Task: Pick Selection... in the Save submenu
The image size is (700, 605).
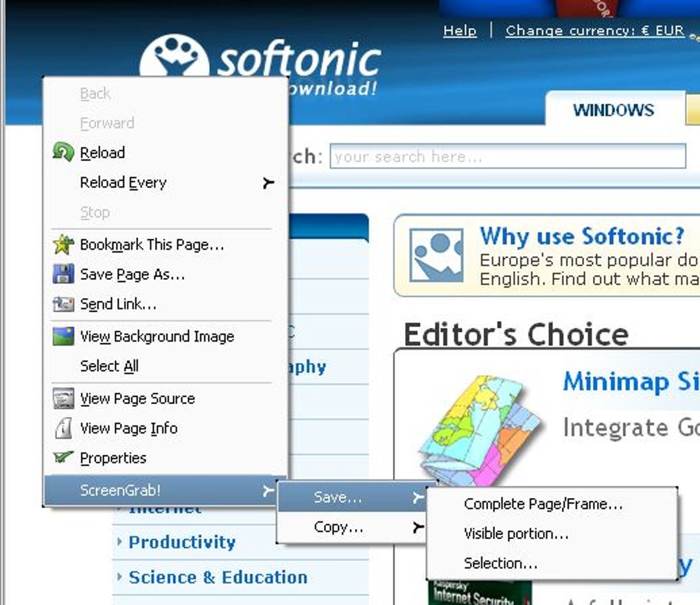Action: tap(500, 564)
